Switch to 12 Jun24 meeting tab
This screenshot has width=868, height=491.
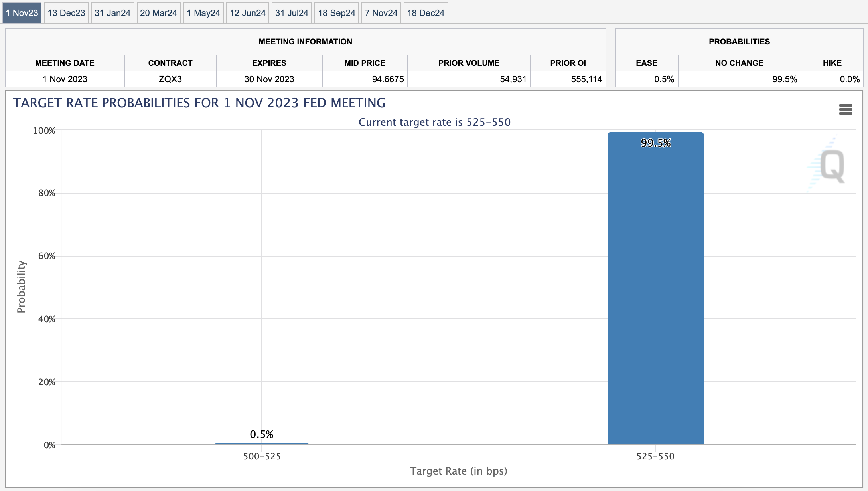[248, 13]
